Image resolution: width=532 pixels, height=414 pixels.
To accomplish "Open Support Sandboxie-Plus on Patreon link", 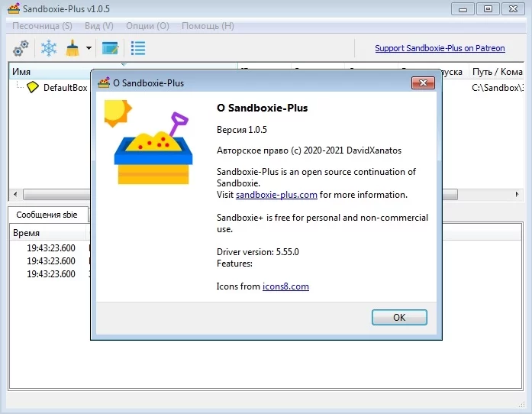I will click(x=440, y=48).
